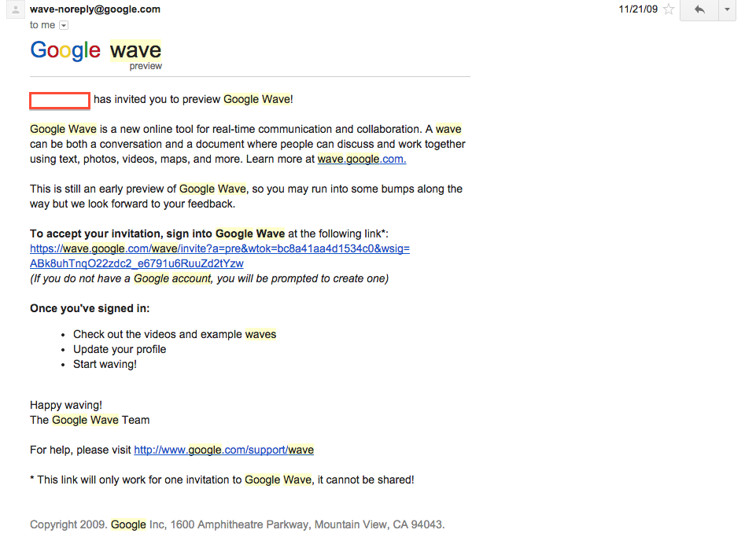Open the more actions dropdown beside reply
Screen dimensions: 756x537
[727, 9]
